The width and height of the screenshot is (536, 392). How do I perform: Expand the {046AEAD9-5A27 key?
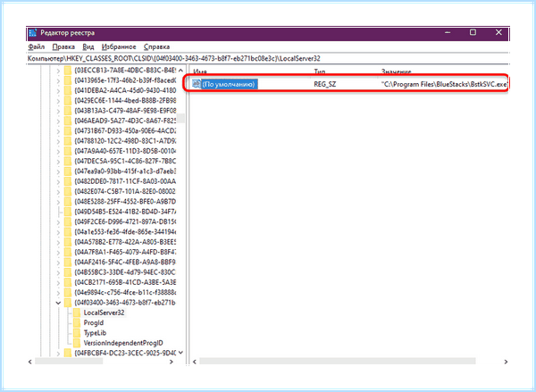[58, 121]
